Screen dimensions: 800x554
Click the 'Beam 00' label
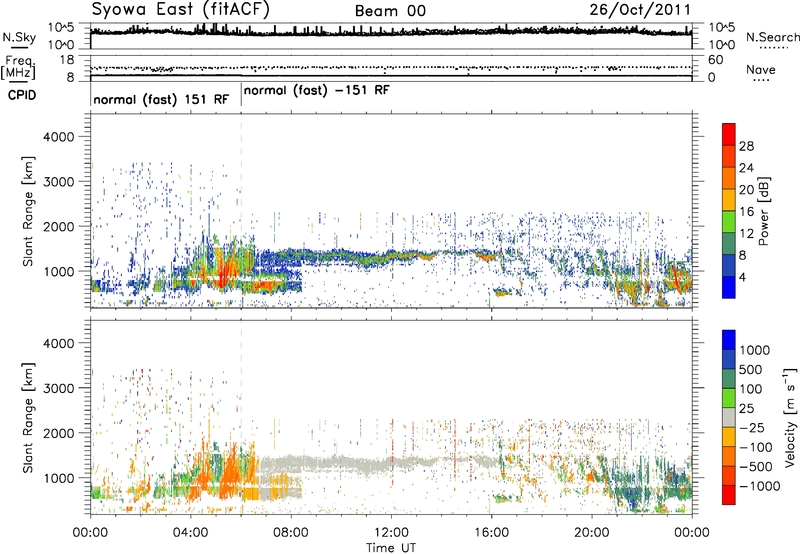[390, 11]
